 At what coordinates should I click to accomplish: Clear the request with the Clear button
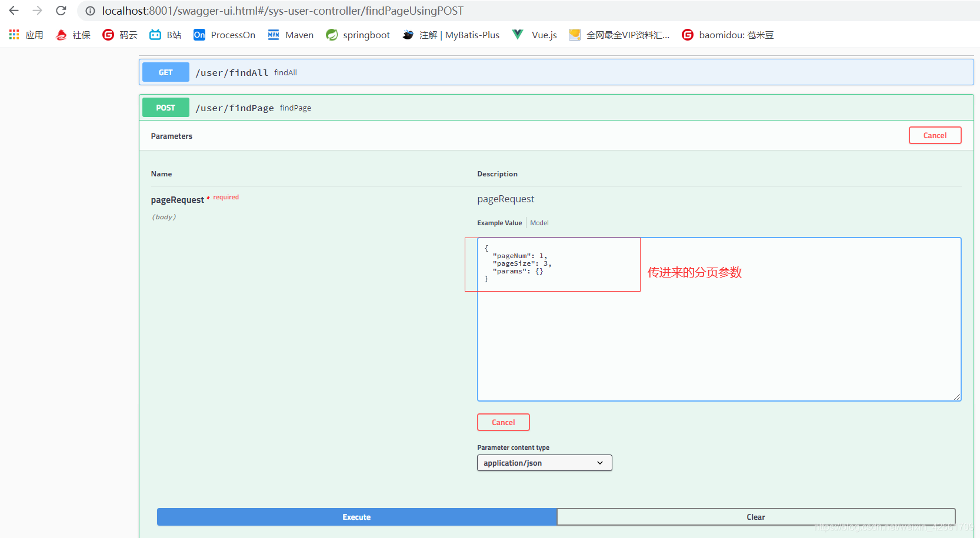756,517
